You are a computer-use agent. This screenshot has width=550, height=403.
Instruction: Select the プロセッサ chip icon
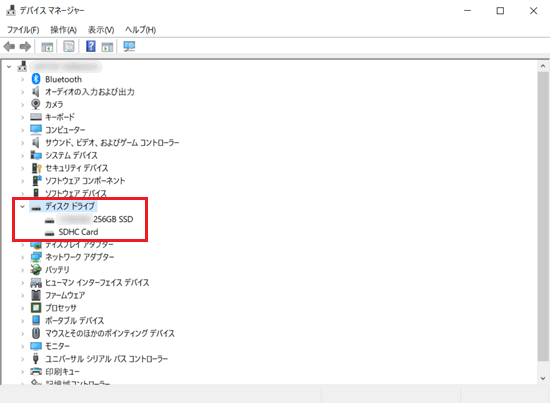(36, 308)
